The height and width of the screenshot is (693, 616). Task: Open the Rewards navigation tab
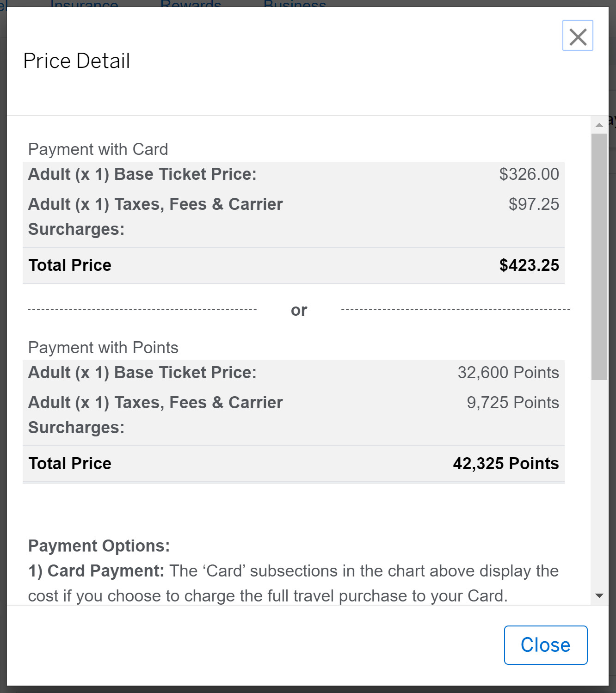click(191, 4)
